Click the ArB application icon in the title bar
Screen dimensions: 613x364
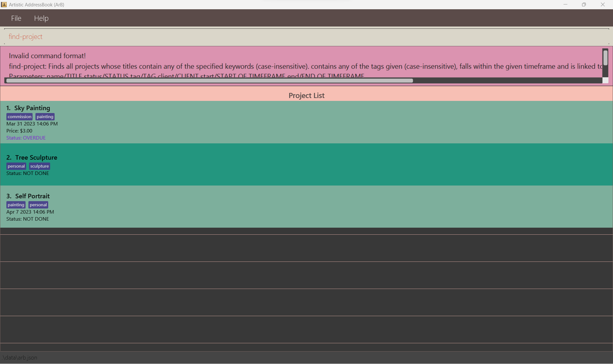click(4, 4)
